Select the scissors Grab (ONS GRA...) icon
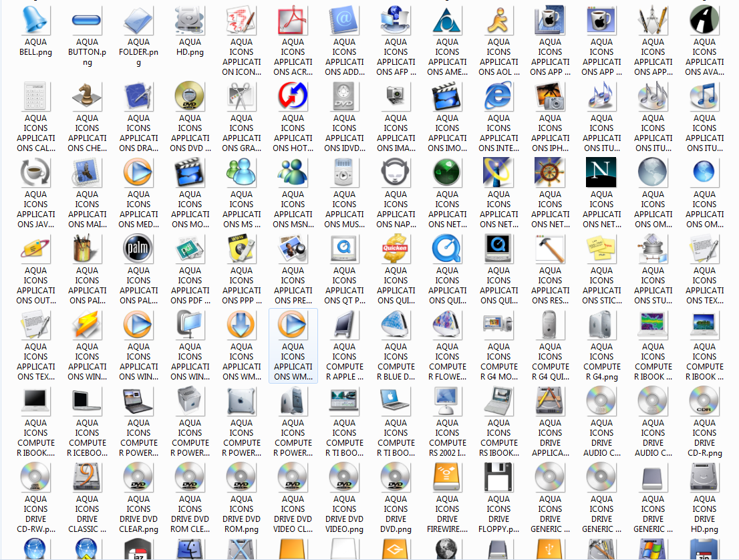This screenshot has height=560, width=739. tap(241, 96)
